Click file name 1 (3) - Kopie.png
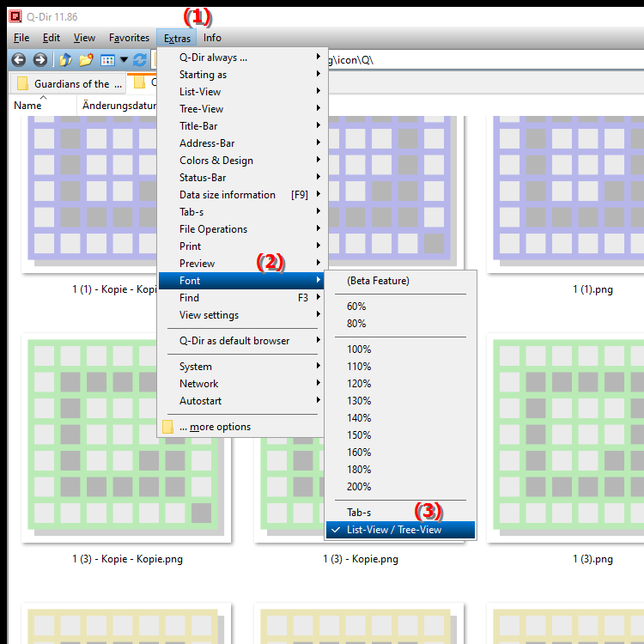Screen dimensions: 644x644 click(361, 559)
